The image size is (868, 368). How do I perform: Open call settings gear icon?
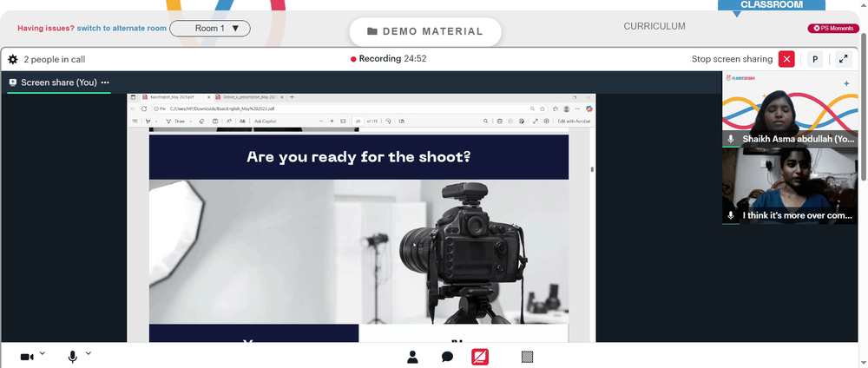coord(13,59)
